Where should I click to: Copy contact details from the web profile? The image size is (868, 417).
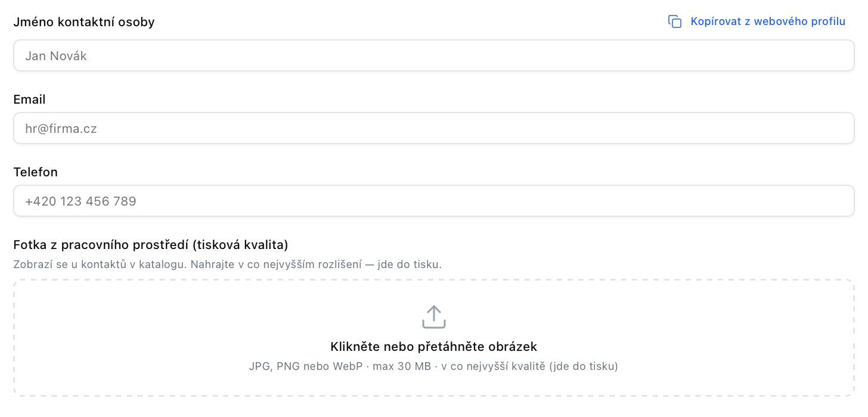757,21
